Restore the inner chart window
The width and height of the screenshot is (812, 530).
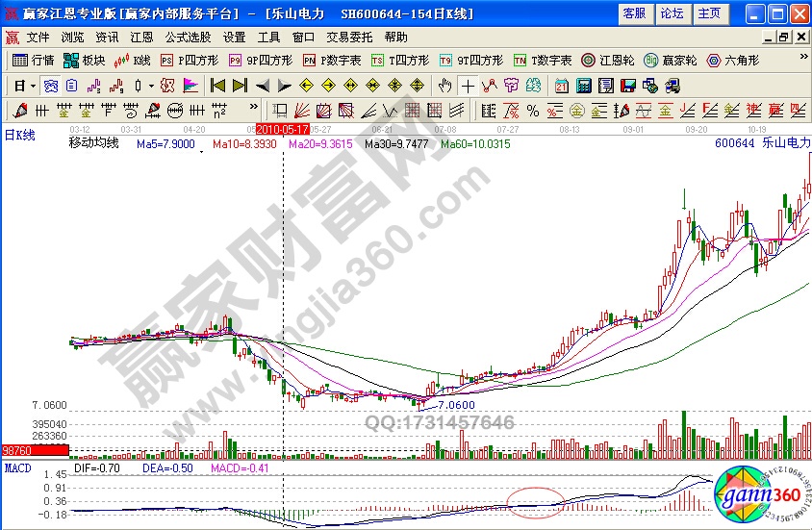click(x=784, y=38)
